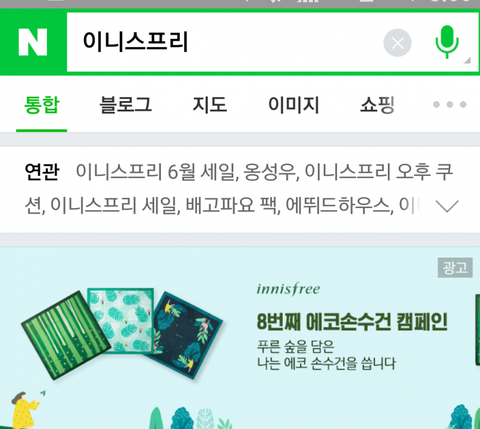The image size is (480, 429).
Task: Go to the 이미지 tab
Action: [x=294, y=105]
